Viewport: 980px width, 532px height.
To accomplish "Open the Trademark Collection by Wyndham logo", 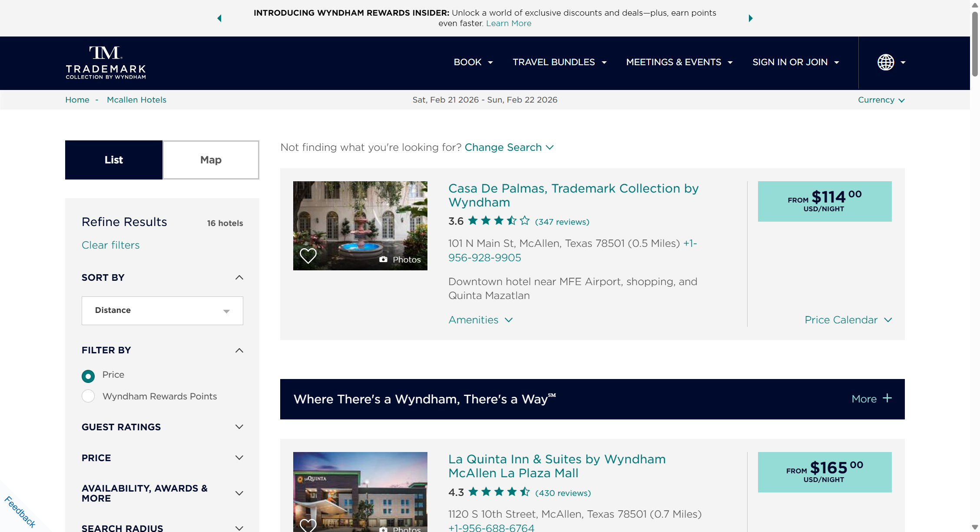I will 106,63.
